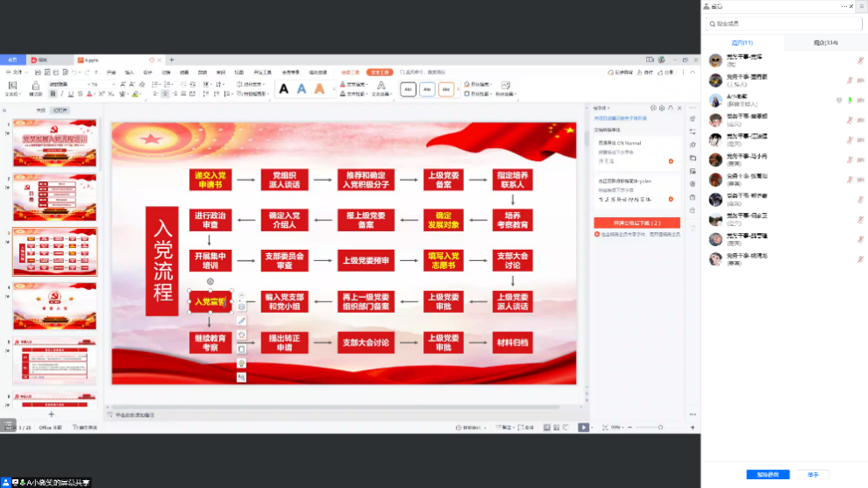
Task: Click the Redo arrow icon
Action: [88, 73]
